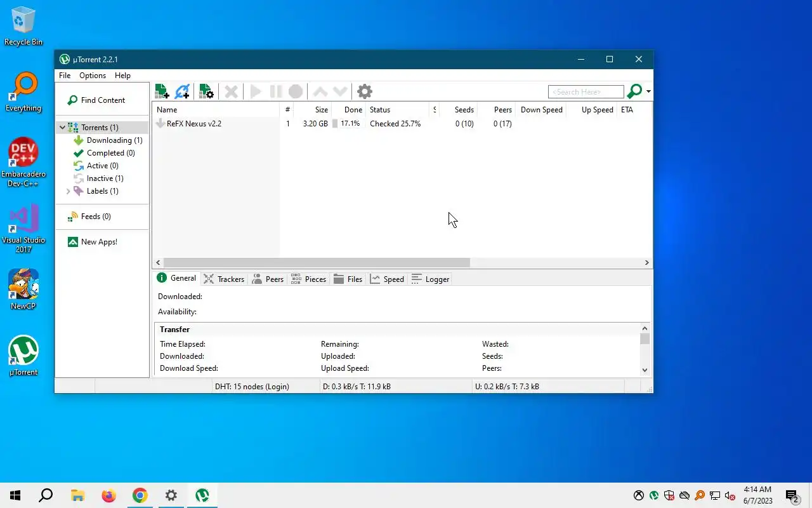Switch to the Trackers tab
This screenshot has width=812, height=508.
coord(224,279)
